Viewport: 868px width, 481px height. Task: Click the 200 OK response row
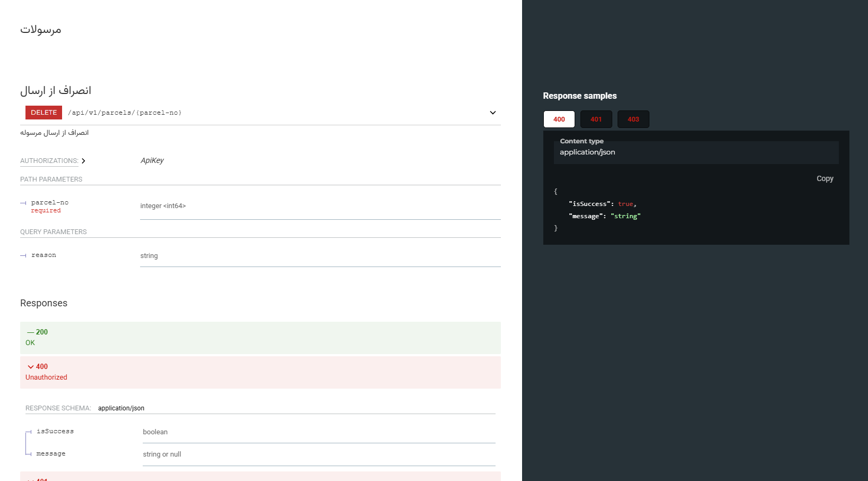260,338
